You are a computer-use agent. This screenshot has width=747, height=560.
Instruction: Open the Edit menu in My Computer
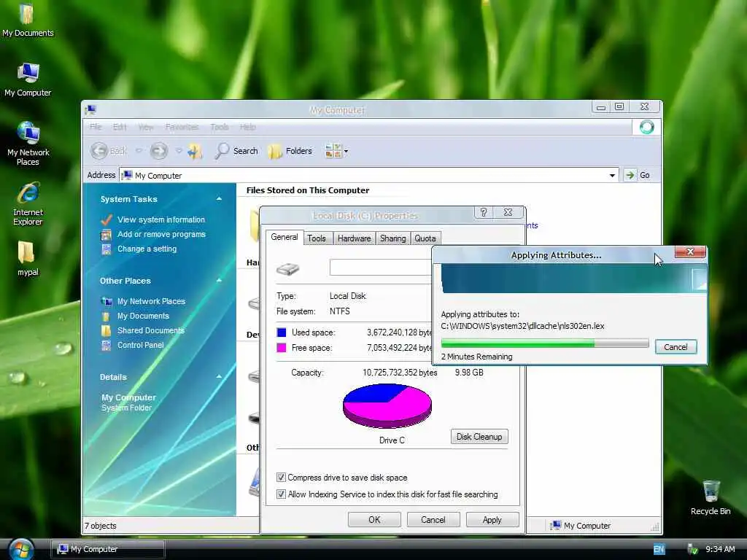(120, 127)
